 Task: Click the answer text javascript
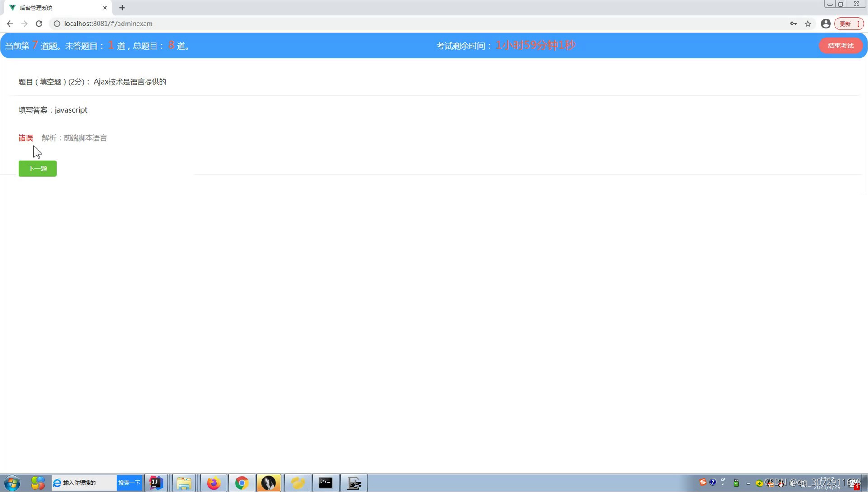coord(71,110)
